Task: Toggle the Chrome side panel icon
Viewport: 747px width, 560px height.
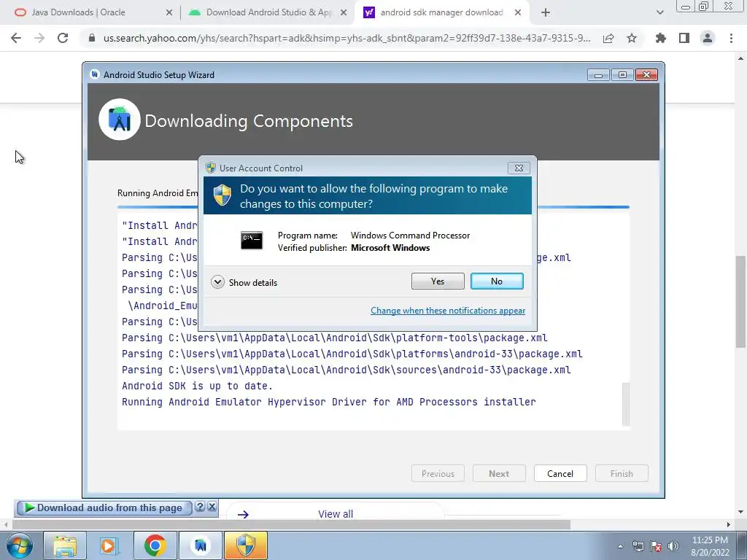Action: coord(684,38)
